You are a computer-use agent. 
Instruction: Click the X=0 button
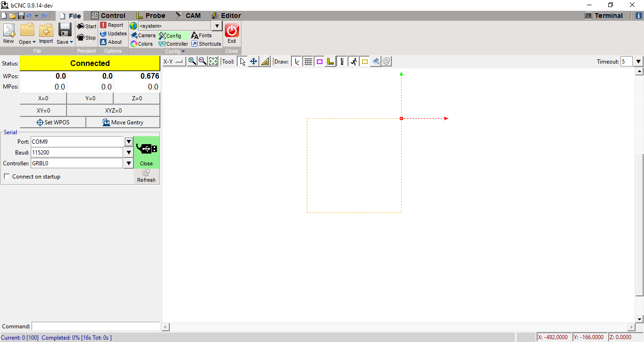43,98
